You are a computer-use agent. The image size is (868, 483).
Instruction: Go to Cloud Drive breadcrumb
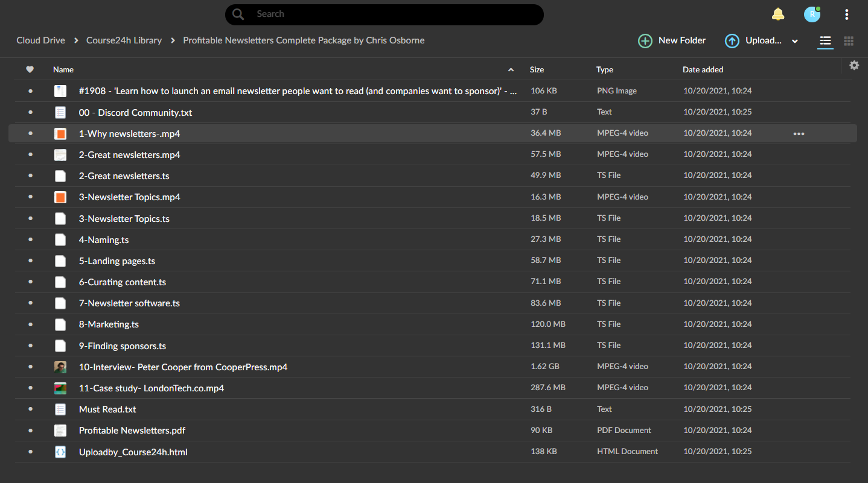[40, 40]
